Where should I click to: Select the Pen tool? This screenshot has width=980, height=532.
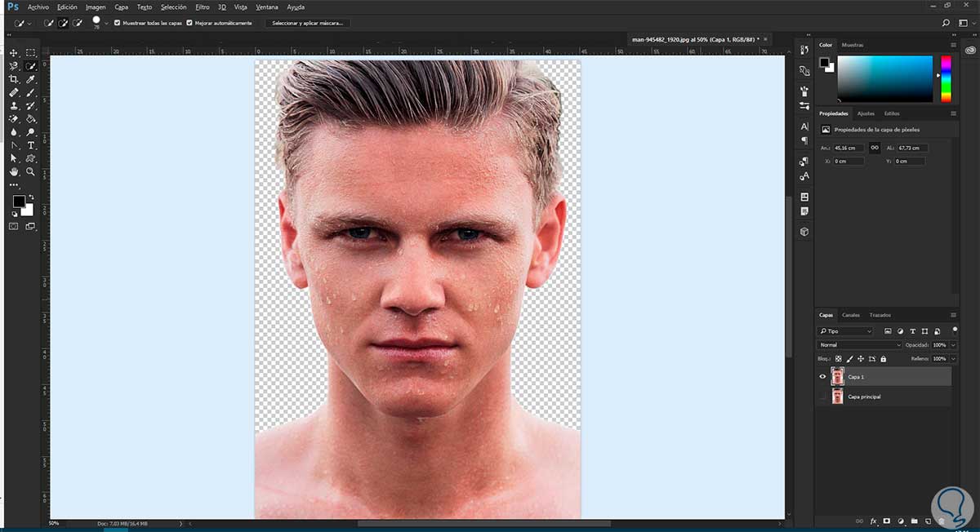point(13,145)
